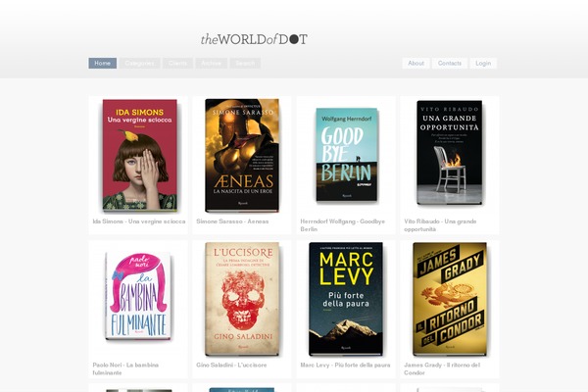This screenshot has height=392, width=588.
Task: Go to the Archive navigation item
Action: [211, 63]
